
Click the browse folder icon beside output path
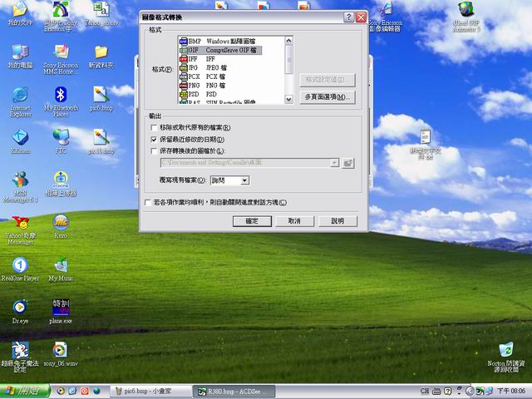click(x=347, y=163)
